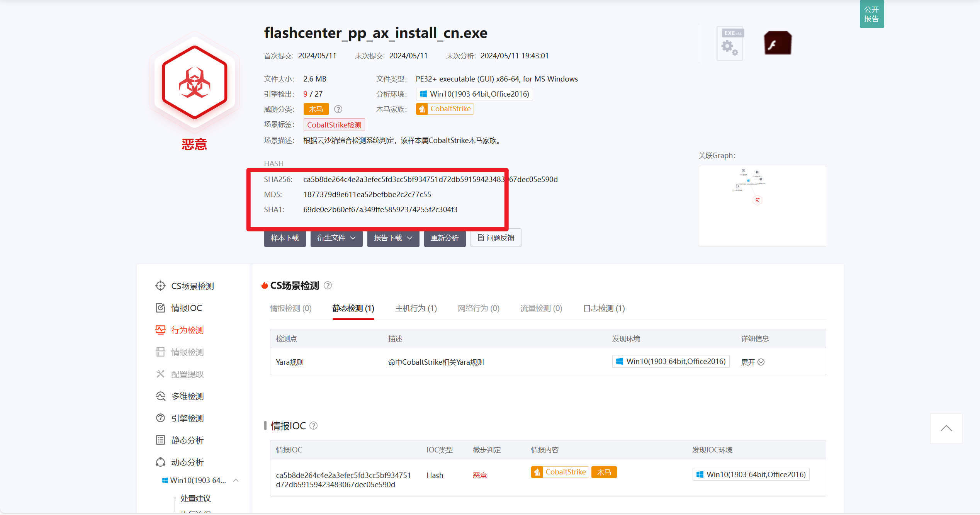Viewport: 980px width, 515px height.
Task: Click help icon next to 情报IOC heading
Action: tap(314, 426)
